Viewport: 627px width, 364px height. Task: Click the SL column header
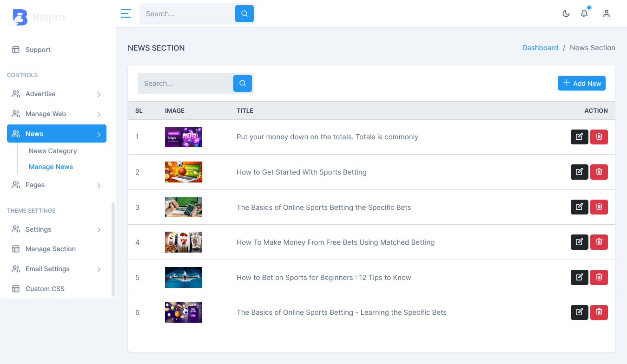(x=139, y=110)
